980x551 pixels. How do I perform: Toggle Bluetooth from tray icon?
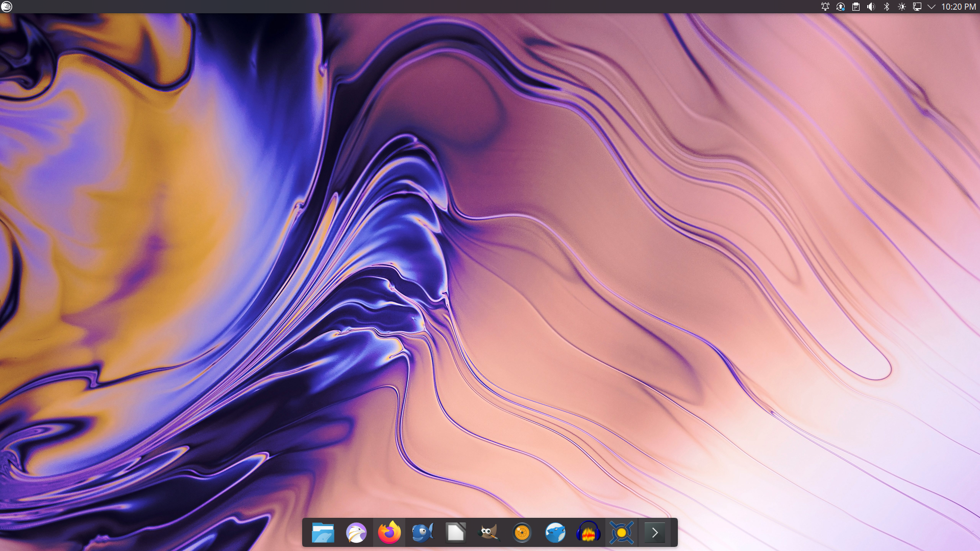(x=887, y=7)
